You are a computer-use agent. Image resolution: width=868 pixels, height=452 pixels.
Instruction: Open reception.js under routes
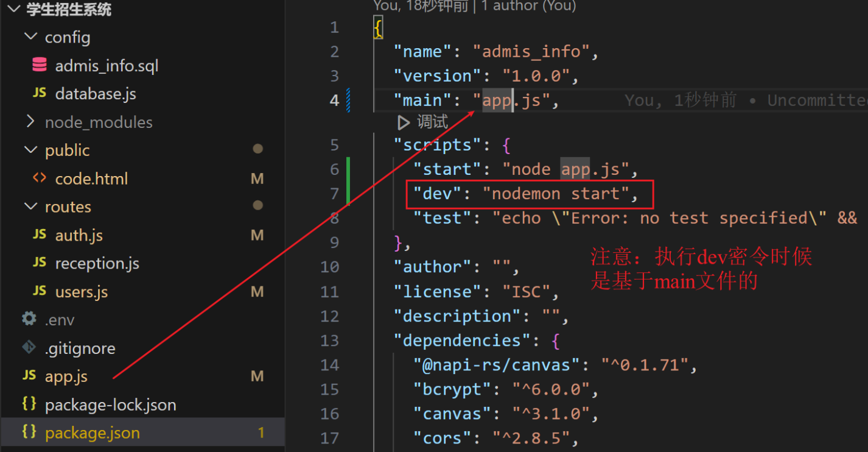97,264
